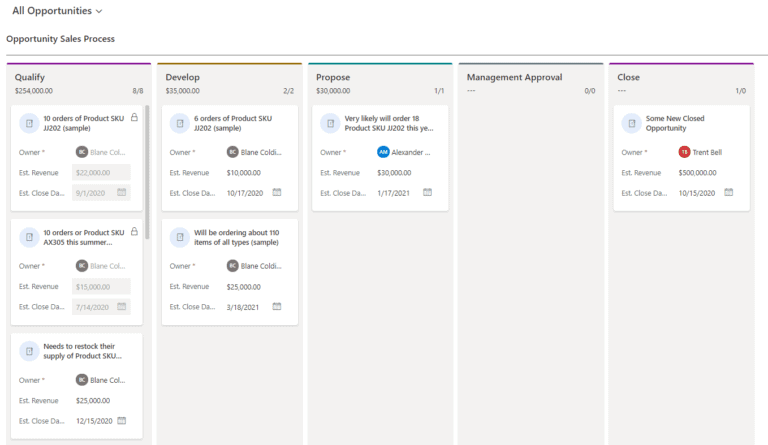Open calendar picker for the 3/18/2021 close date
768x445 pixels.
pos(277,306)
